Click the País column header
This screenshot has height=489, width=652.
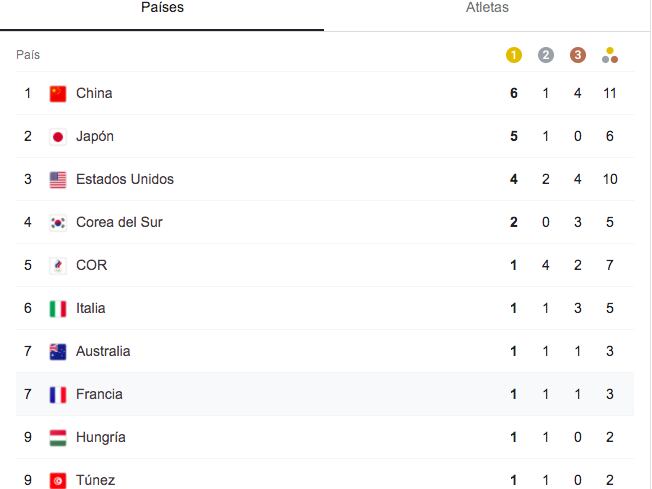28,55
